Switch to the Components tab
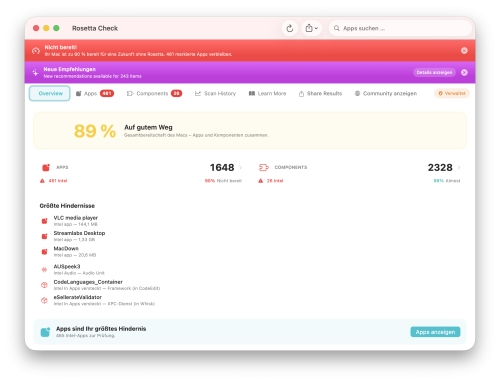This screenshot has width=500, height=383. tap(154, 93)
